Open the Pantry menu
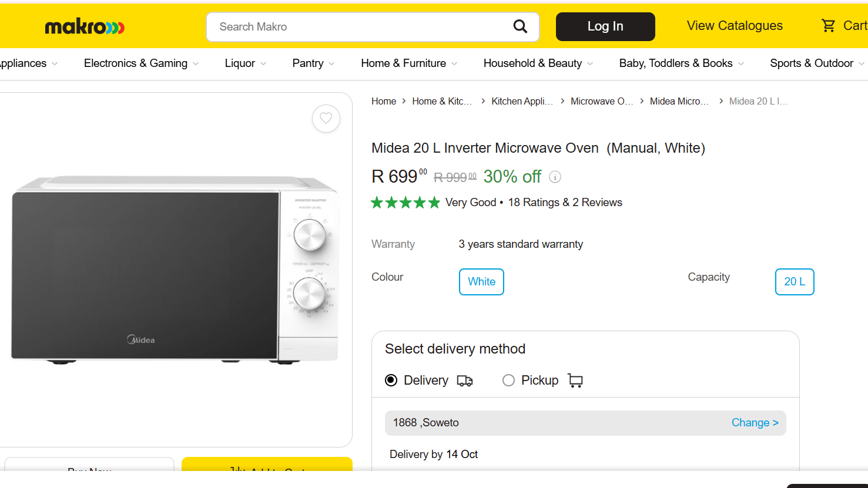The image size is (868, 488). tap(313, 63)
